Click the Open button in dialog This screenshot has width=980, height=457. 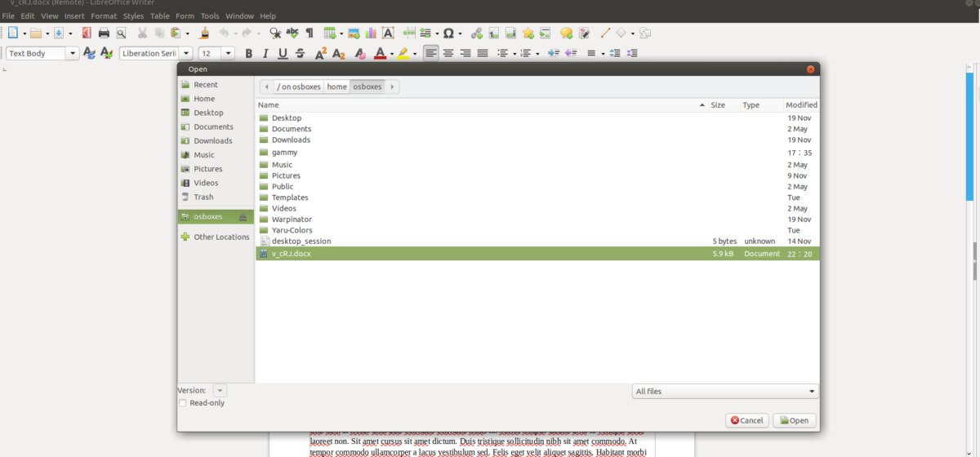(x=794, y=420)
